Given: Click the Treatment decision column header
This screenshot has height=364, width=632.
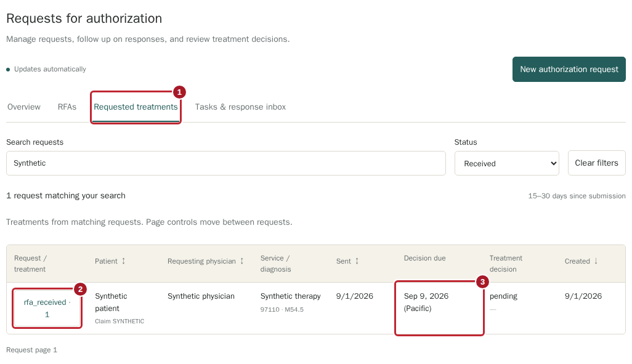Looking at the screenshot, I should (506, 264).
